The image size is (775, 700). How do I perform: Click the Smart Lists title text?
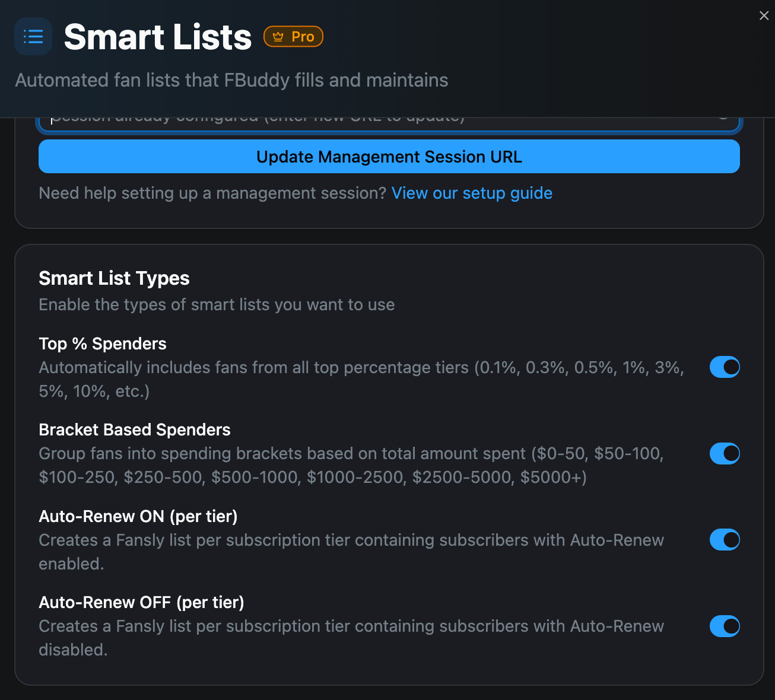(158, 37)
